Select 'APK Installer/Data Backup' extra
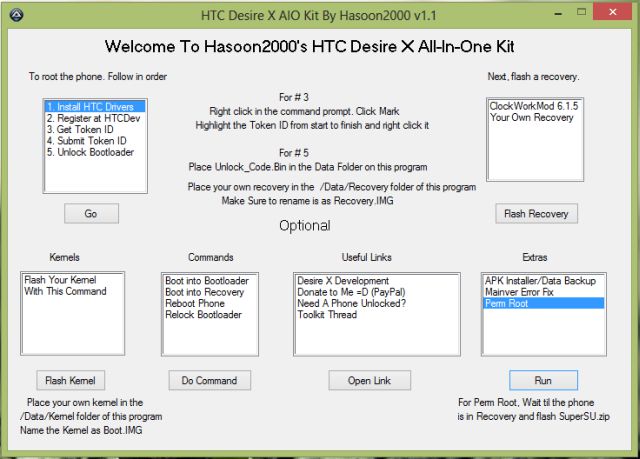 click(x=544, y=281)
